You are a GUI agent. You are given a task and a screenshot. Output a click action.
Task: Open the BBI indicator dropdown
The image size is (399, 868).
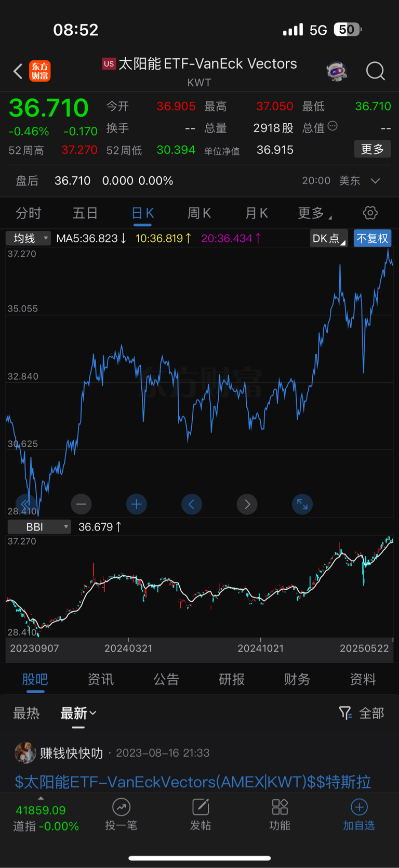[x=39, y=527]
